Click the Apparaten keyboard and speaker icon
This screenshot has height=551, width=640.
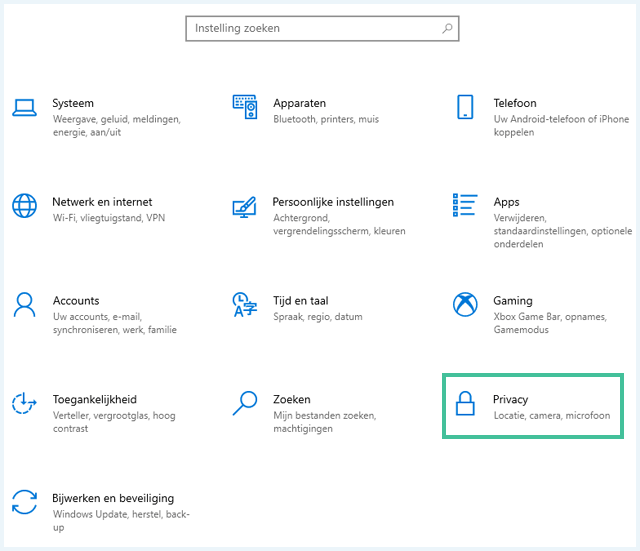point(245,107)
